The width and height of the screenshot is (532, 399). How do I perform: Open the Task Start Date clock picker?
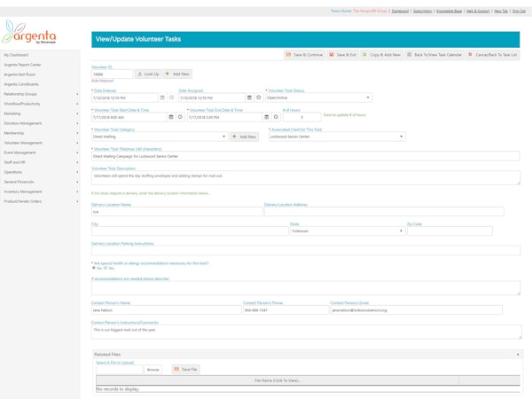pos(181,117)
